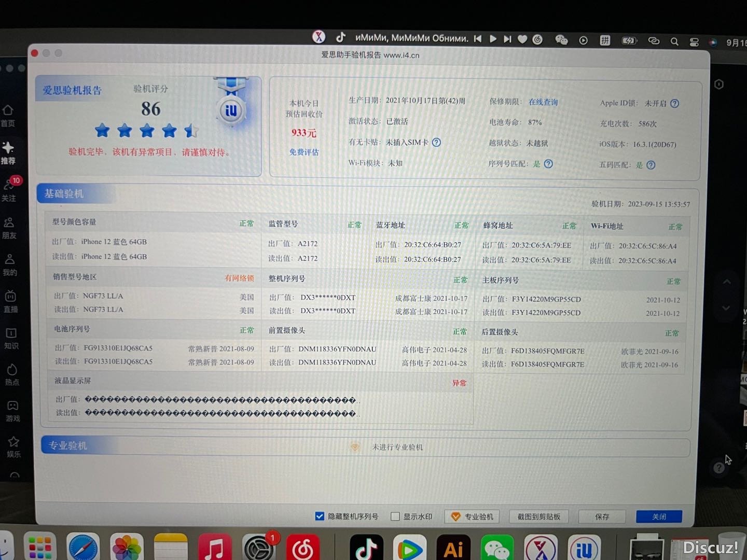This screenshot has width=747, height=560.
Task: Click battery serial FG913310E1JQ68CA5 factory value
Action: [x=118, y=348]
